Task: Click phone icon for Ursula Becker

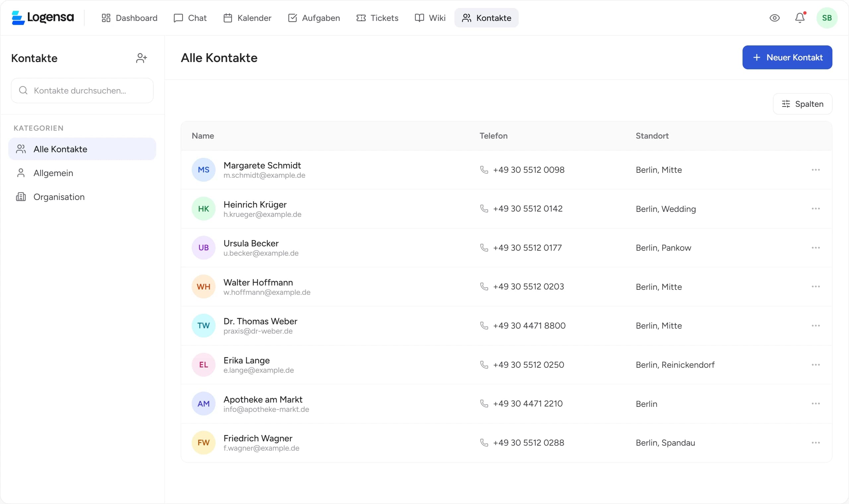Action: point(484,248)
